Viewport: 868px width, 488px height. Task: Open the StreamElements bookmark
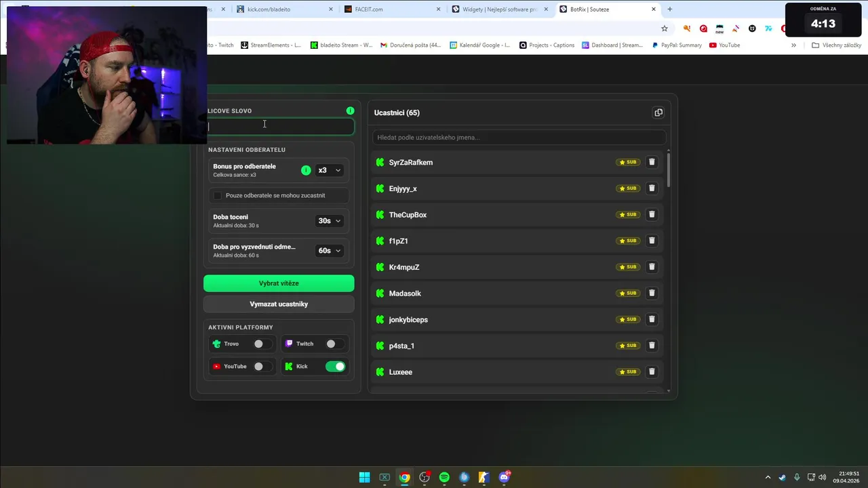tap(270, 45)
